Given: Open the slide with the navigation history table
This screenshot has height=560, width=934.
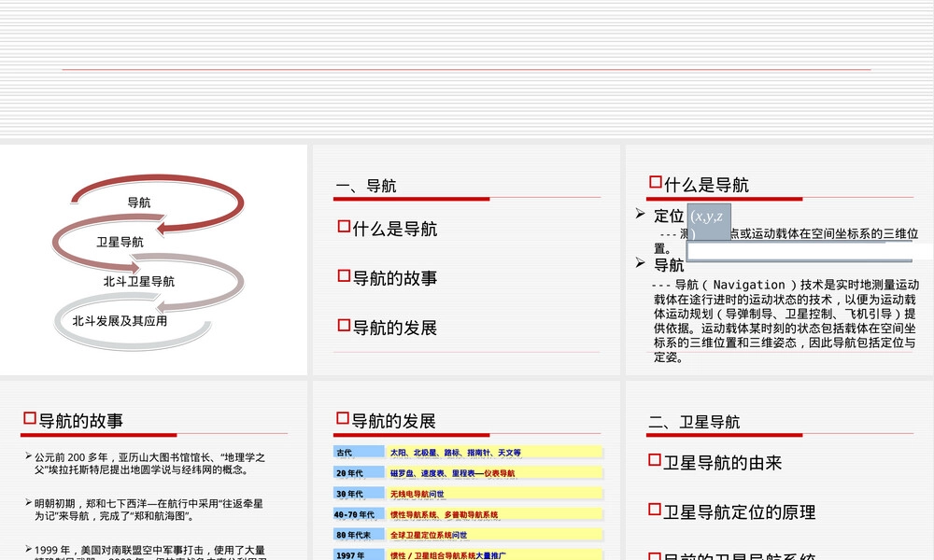Looking at the screenshot, I should point(466,470).
